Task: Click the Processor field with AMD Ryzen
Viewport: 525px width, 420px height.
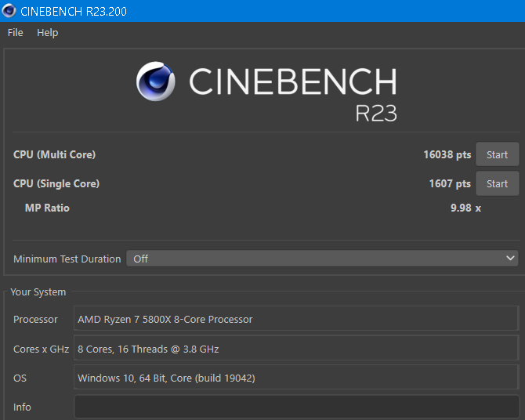Action: pos(296,319)
